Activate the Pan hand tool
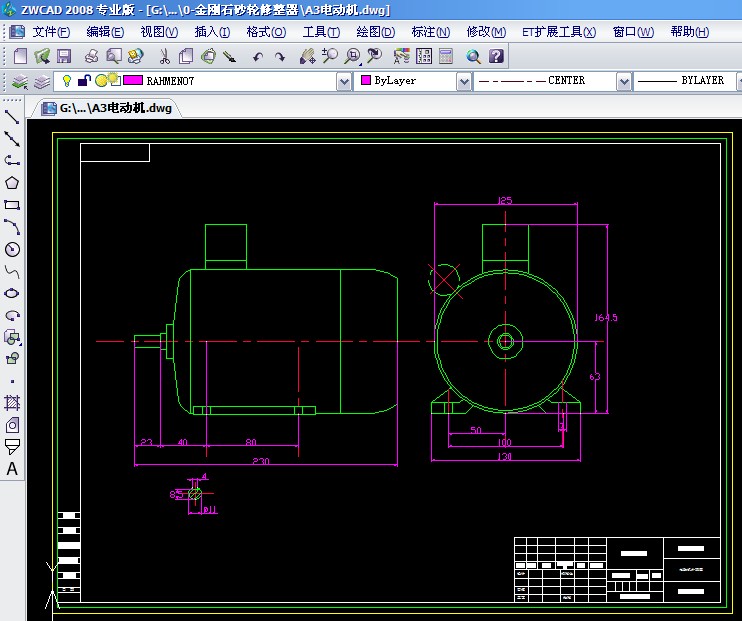 point(306,57)
